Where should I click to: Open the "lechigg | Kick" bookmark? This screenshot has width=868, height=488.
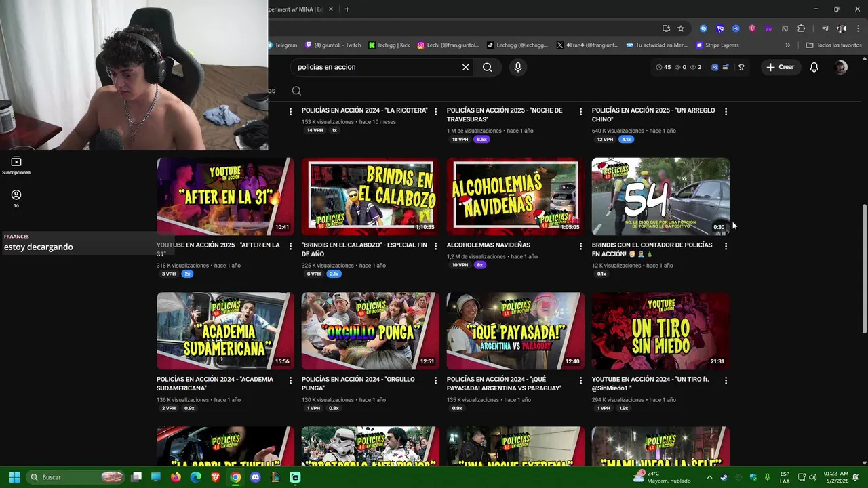389,45
